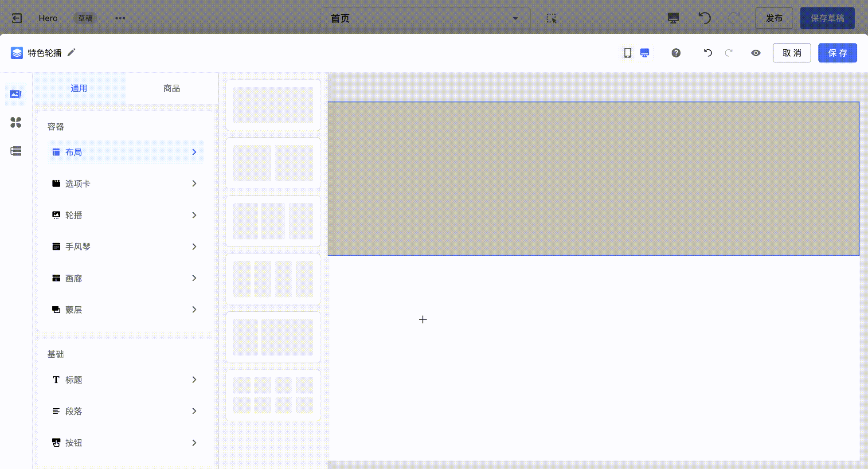Click the pencil icon to rename 特色轮播
Image resolution: width=868 pixels, height=469 pixels.
71,52
